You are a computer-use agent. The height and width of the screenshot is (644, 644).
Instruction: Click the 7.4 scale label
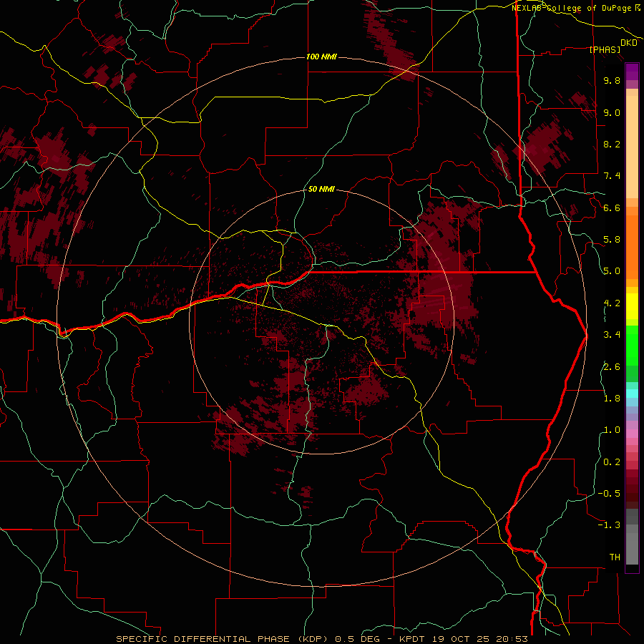(x=612, y=176)
